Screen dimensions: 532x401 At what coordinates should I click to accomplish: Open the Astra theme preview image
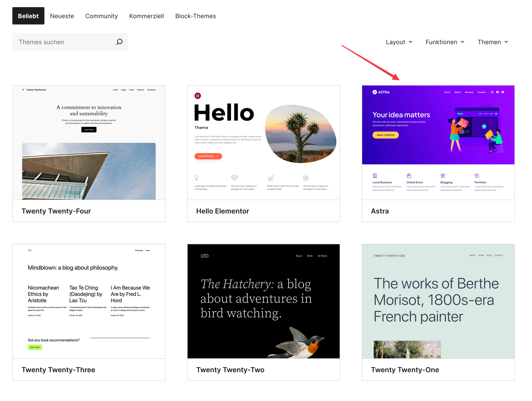point(438,142)
